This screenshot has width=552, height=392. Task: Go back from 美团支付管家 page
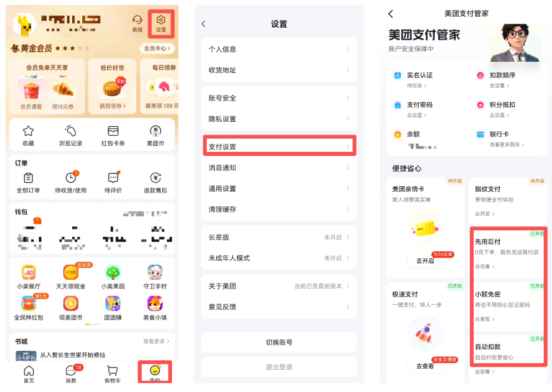391,14
